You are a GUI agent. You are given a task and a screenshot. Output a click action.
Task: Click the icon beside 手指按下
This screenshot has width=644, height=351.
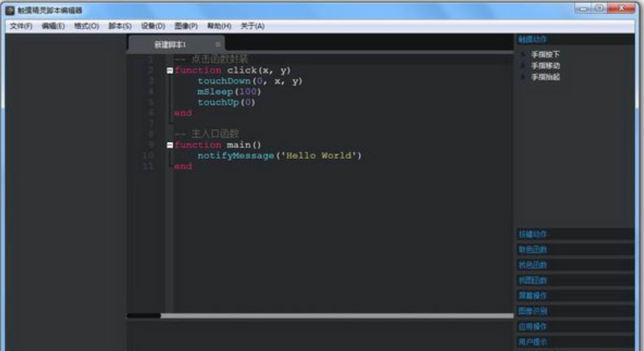coord(523,54)
